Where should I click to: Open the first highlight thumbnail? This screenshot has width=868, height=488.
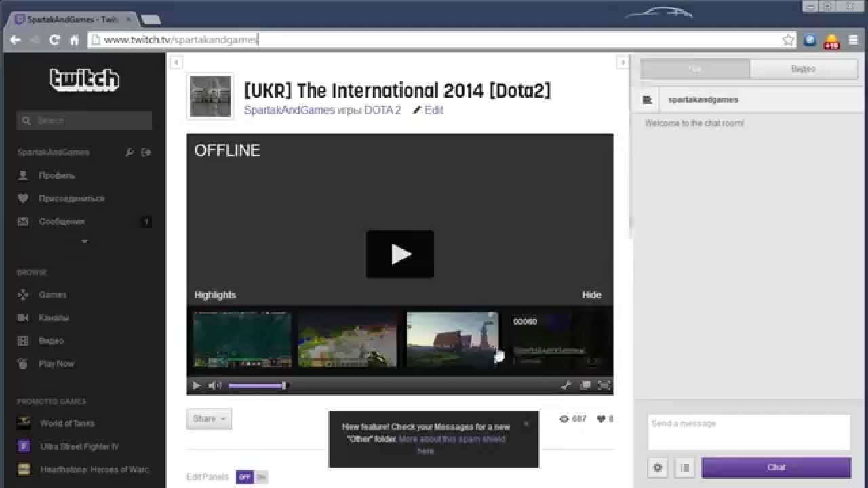pyautogui.click(x=242, y=340)
